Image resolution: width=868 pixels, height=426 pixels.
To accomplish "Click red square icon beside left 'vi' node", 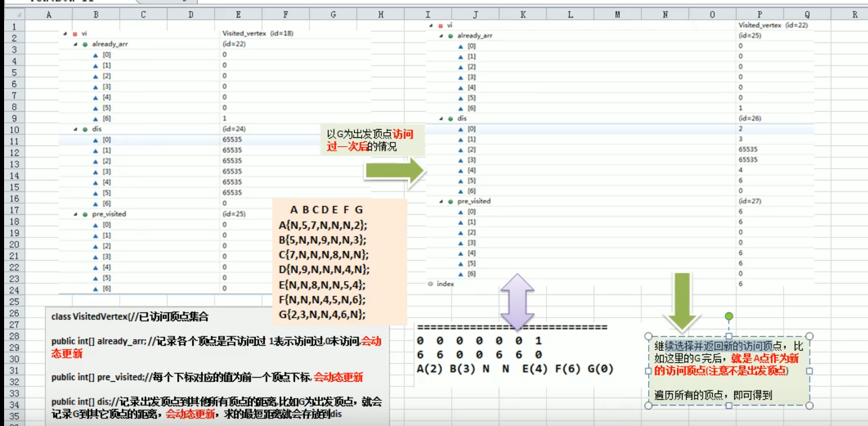I will tap(75, 34).
